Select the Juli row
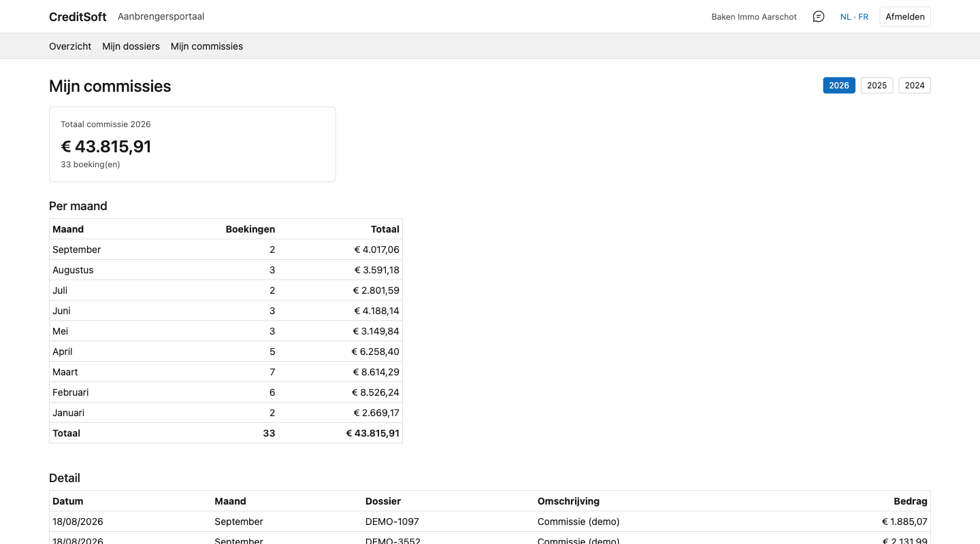Image resolution: width=980 pixels, height=544 pixels. click(226, 290)
